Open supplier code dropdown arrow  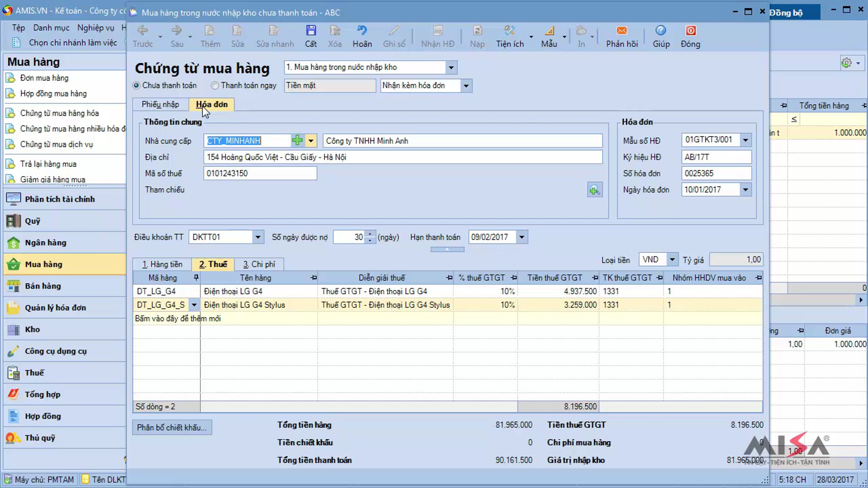[311, 141]
